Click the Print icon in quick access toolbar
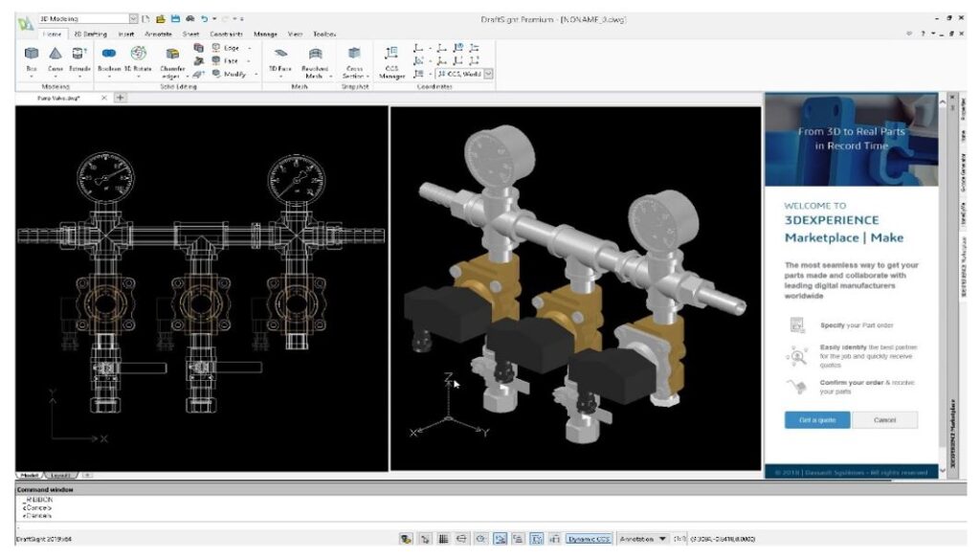 click(x=190, y=19)
